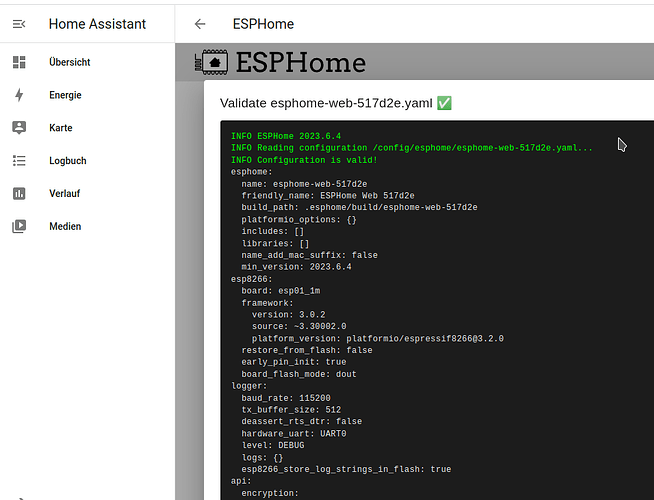This screenshot has height=500, width=654.
Task: Click the 'platformio_options: {}' line
Action: coord(299,219)
